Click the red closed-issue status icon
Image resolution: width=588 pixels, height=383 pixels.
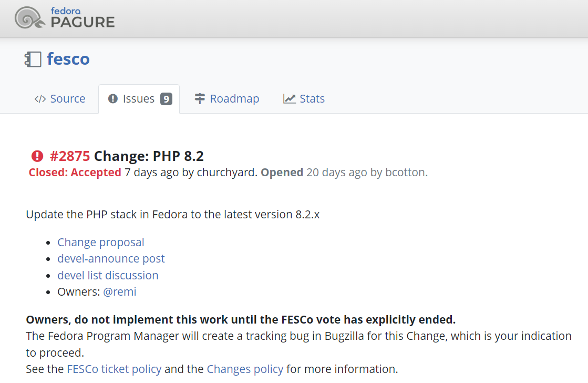(37, 156)
